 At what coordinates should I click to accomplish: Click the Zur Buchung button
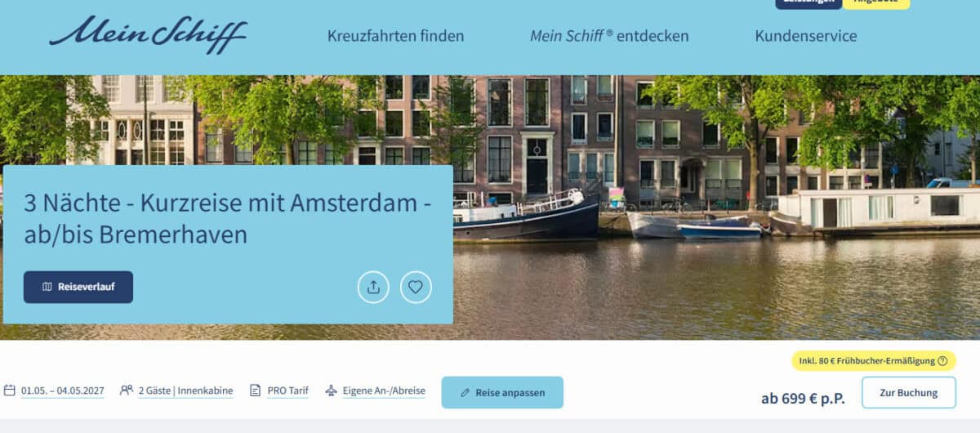tap(908, 393)
